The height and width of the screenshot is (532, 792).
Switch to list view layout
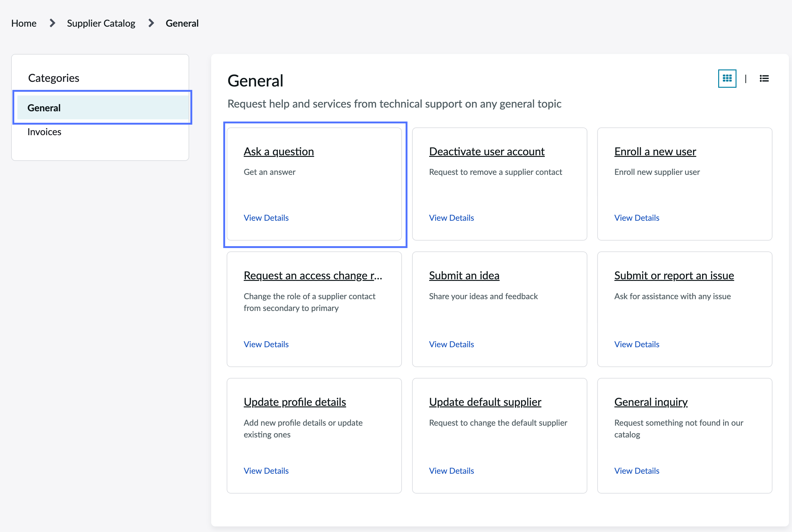[x=764, y=79]
